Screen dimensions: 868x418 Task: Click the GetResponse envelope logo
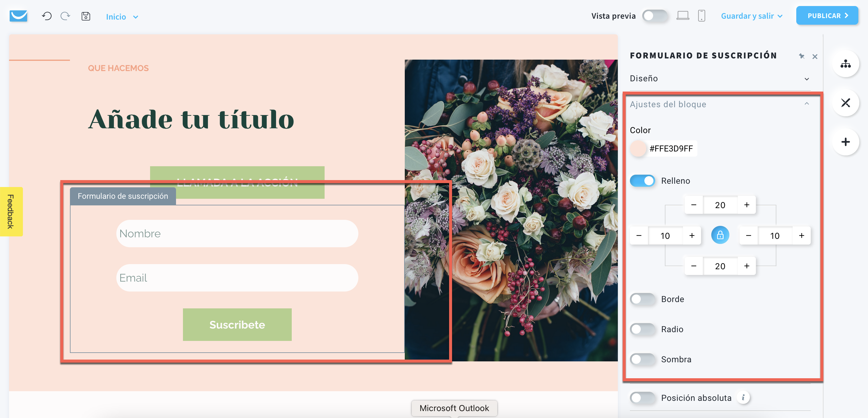click(x=18, y=16)
